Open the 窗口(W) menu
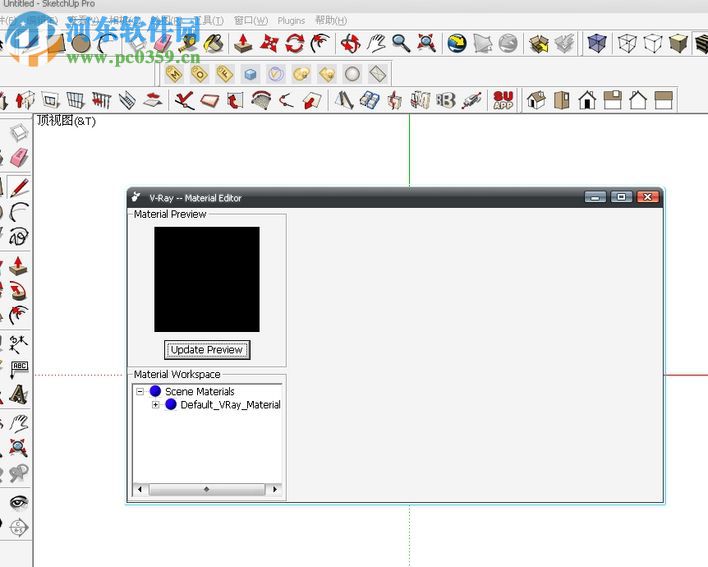Viewport: 708px width, 567px height. pyautogui.click(x=251, y=20)
